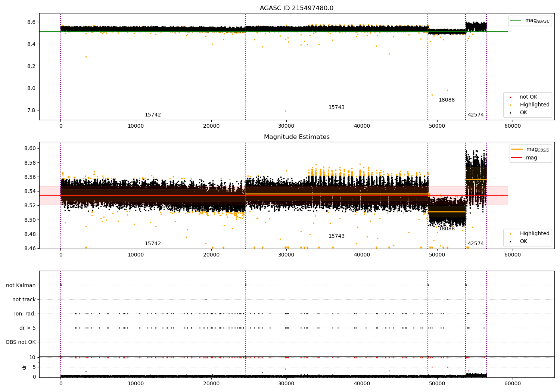Click the "AGASC ID 215497480.0" plot title
Viewport: 560px width, 392px height.
[297, 8]
